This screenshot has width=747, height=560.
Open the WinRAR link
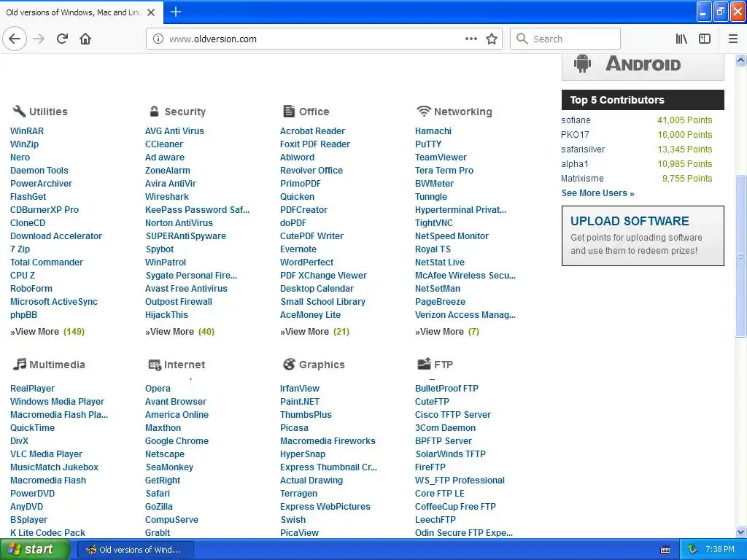(x=27, y=131)
